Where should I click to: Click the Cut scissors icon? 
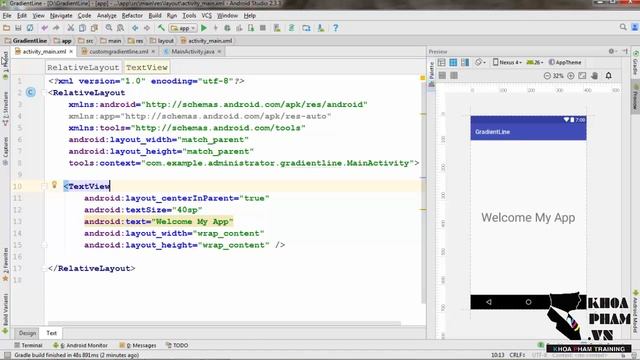point(71,28)
